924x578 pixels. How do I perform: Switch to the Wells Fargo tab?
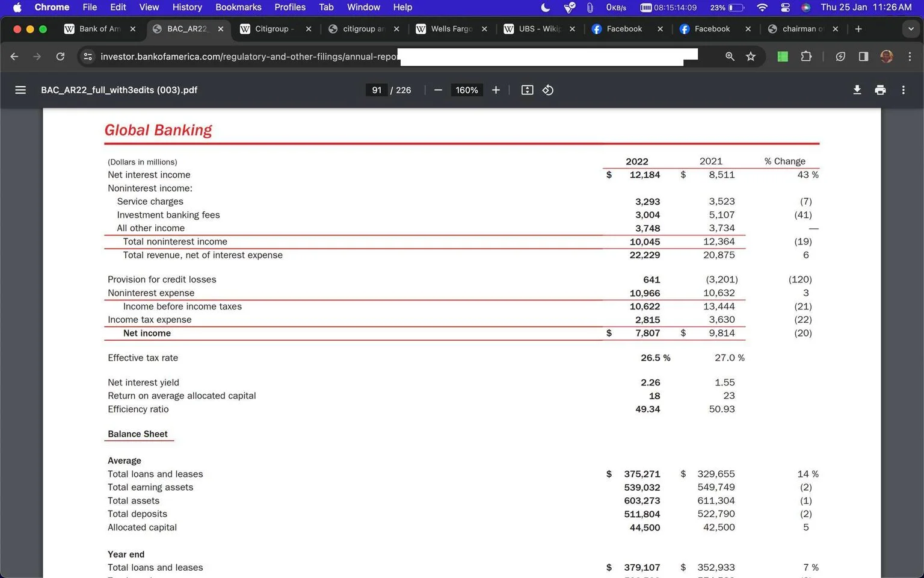451,29
